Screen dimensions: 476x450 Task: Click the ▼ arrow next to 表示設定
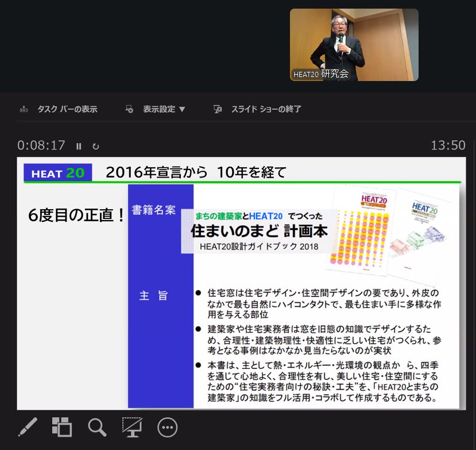pyautogui.click(x=182, y=109)
